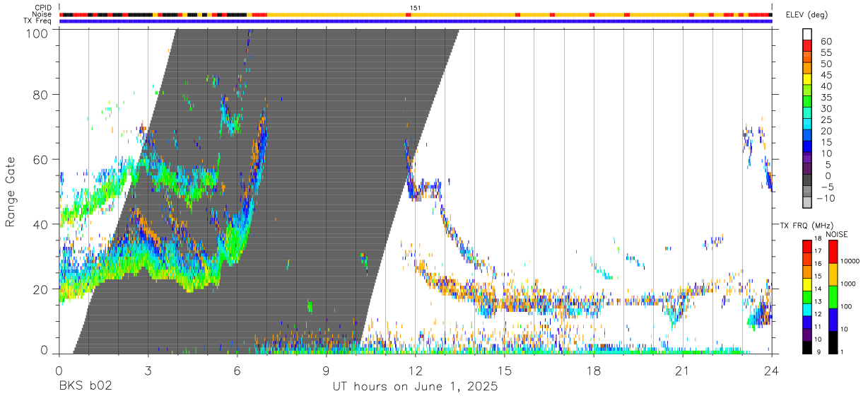Click the '55' label on ELEV scale
Screen dimensions: 868x401
click(x=826, y=53)
